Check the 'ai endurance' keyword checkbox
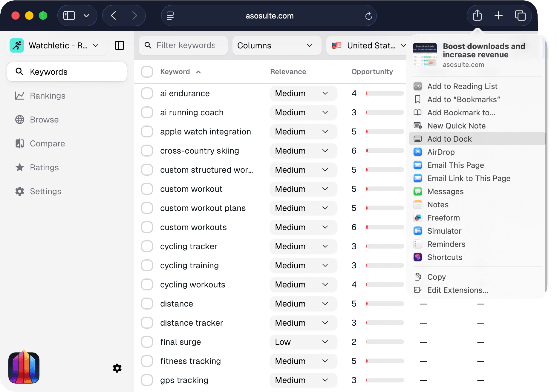The width and height of the screenshot is (557, 392). click(x=147, y=93)
